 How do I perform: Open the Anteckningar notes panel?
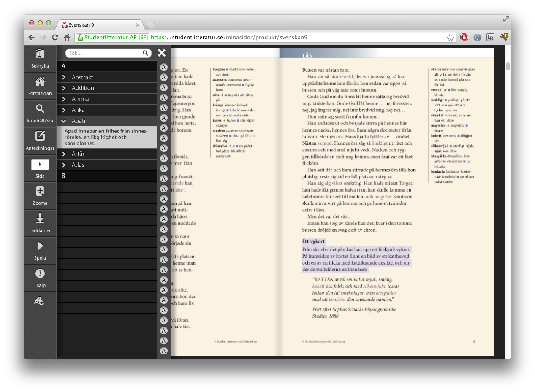click(x=40, y=140)
